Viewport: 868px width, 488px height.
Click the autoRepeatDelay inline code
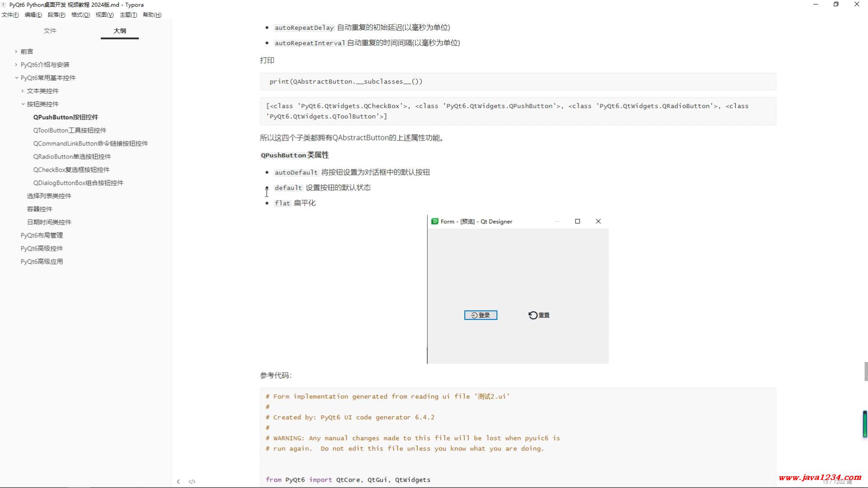point(304,28)
